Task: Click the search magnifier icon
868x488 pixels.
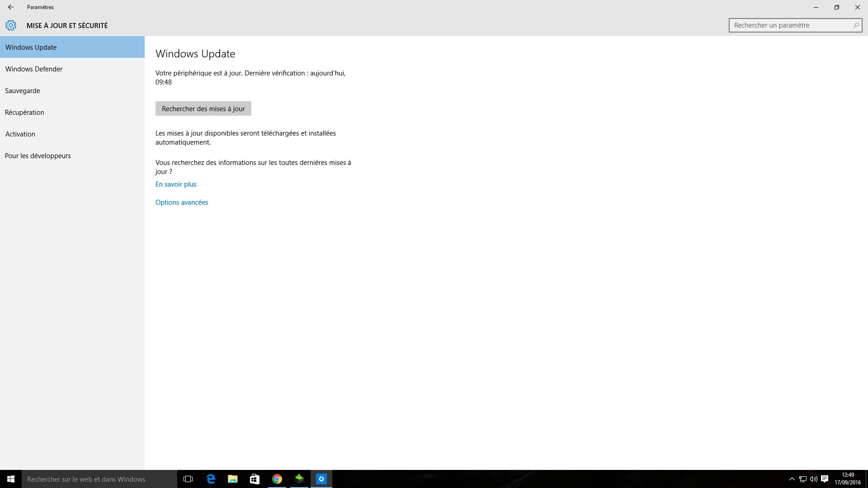Action: click(x=856, y=25)
